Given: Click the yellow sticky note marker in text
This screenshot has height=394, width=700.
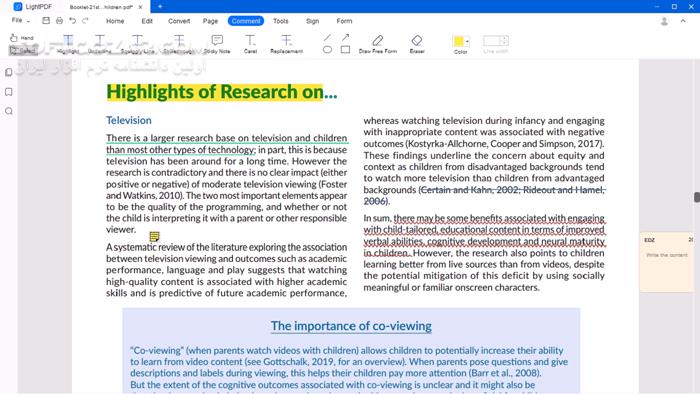Looking at the screenshot, I should click(x=154, y=236).
